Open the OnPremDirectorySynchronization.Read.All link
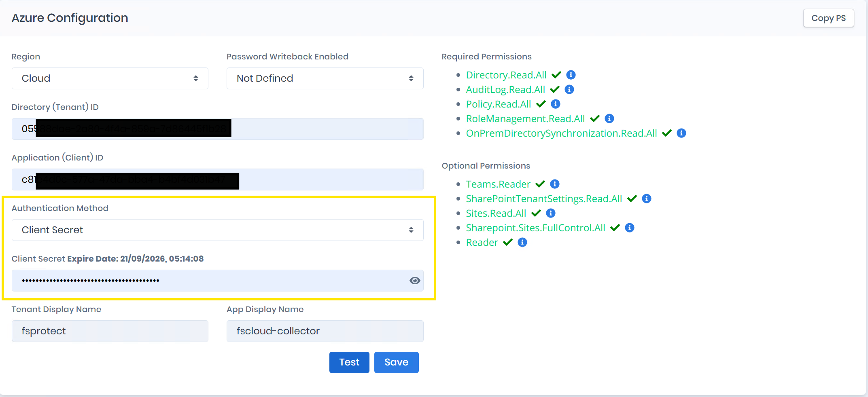The image size is (868, 397). coord(561,133)
